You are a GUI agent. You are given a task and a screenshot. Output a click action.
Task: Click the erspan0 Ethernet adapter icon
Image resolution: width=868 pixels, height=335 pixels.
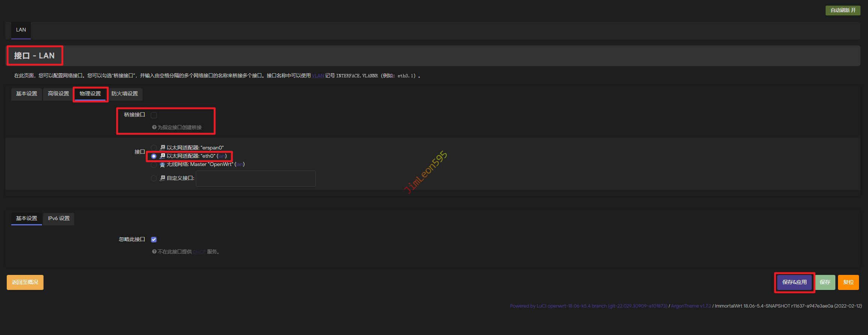click(x=162, y=148)
